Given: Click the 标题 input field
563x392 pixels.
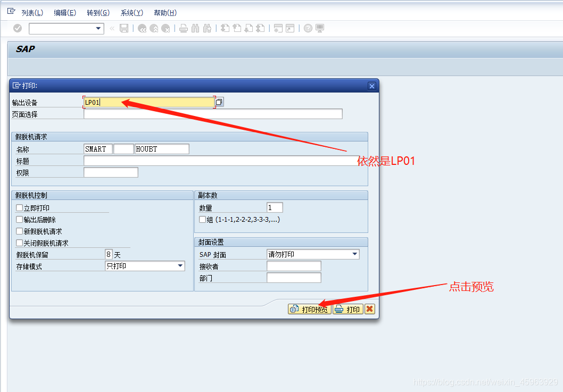Looking at the screenshot, I should (x=220, y=161).
